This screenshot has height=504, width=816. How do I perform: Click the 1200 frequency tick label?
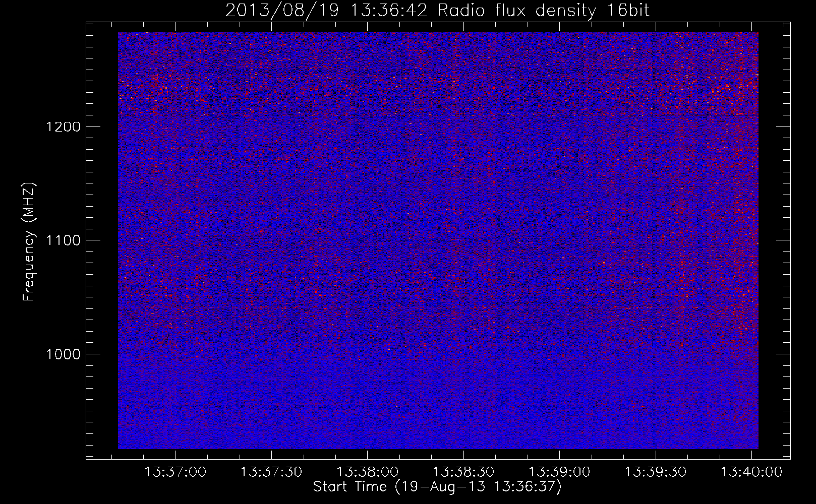click(x=63, y=127)
